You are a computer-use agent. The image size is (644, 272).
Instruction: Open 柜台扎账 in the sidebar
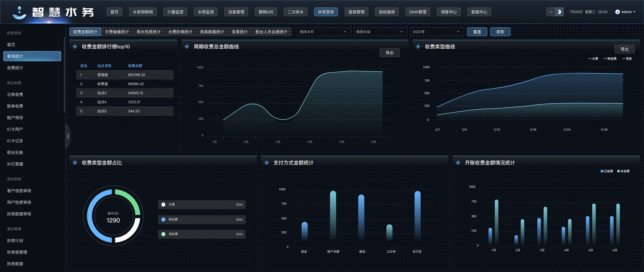(15, 152)
